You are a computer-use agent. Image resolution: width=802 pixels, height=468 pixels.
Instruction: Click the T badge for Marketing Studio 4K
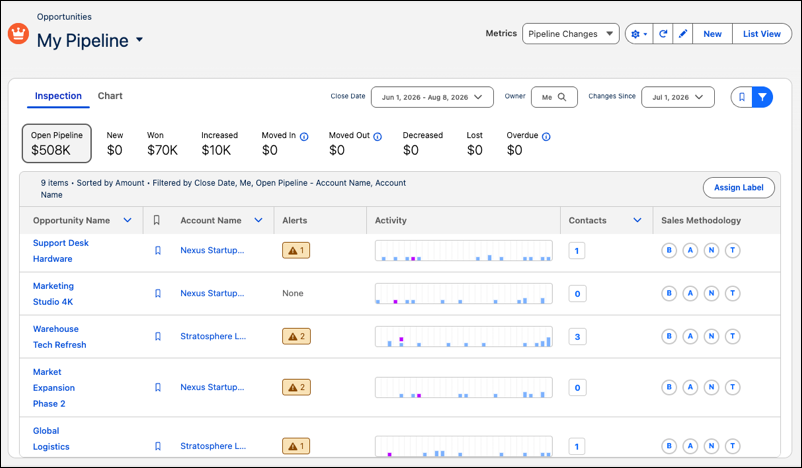[x=733, y=294]
